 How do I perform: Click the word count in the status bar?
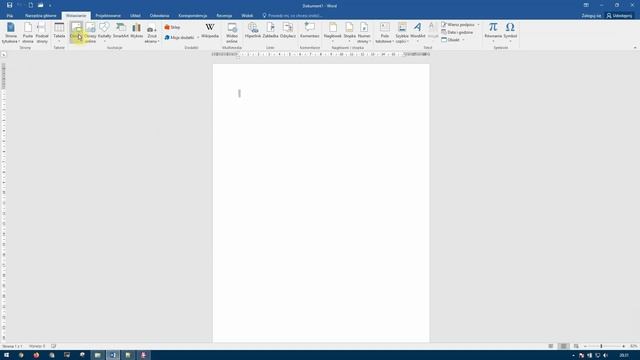37,346
